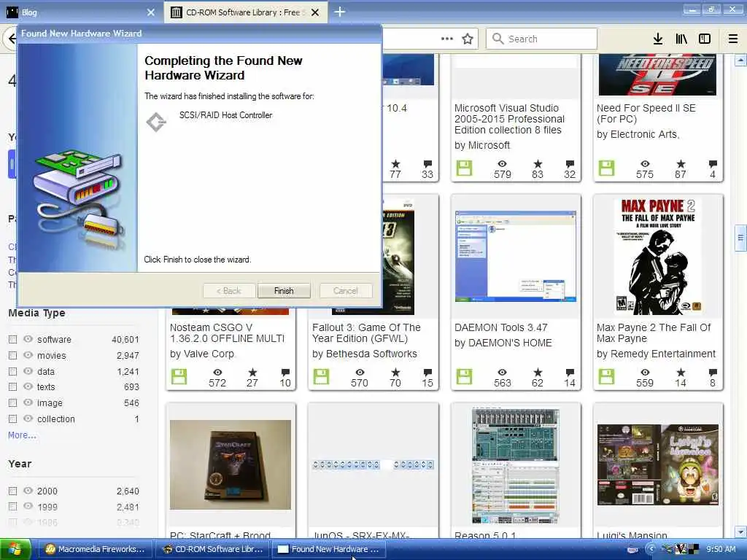Toggle the eye icon next to movies
The image size is (747, 560).
click(x=28, y=355)
